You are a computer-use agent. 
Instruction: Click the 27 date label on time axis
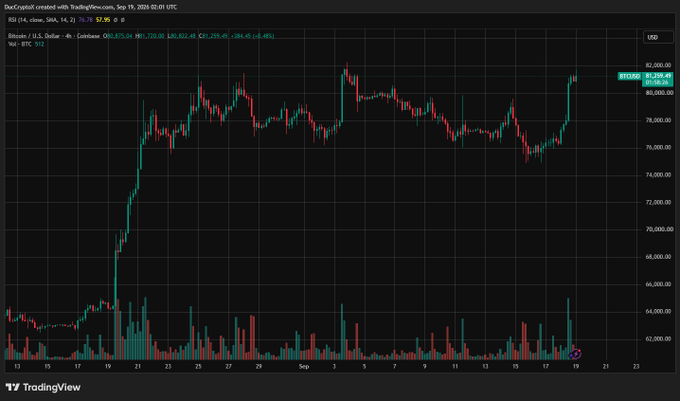[229, 366]
